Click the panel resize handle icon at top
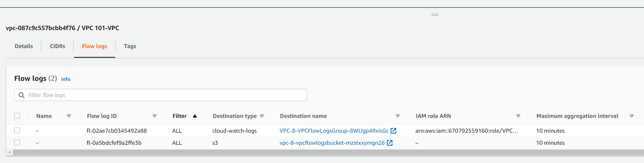Screen dimensions: 644x163 [435, 15]
